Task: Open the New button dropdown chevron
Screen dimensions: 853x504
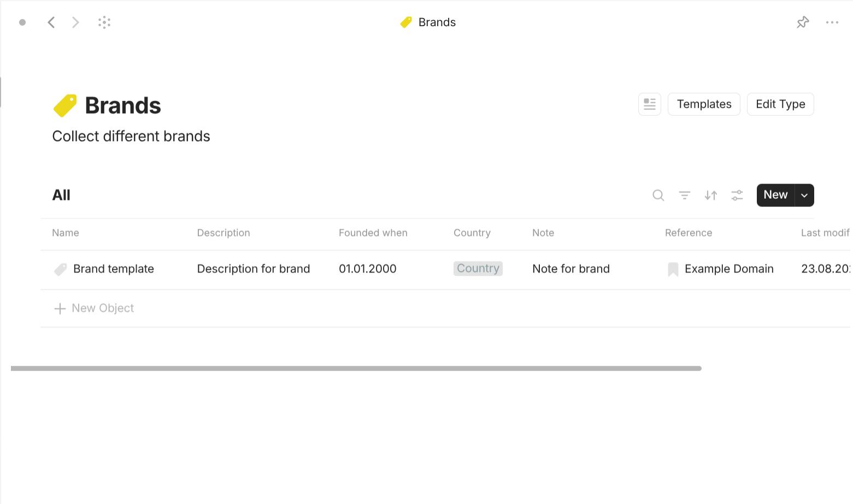Action: click(x=804, y=195)
